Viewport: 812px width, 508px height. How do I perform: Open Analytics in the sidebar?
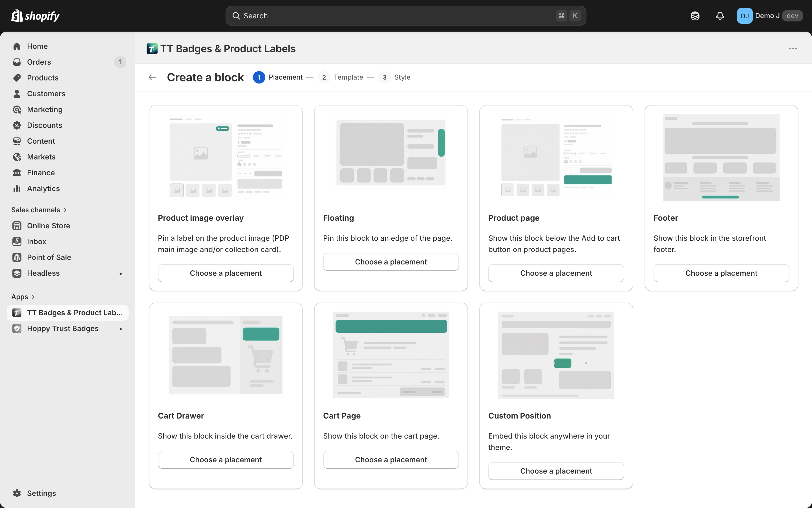point(67,188)
